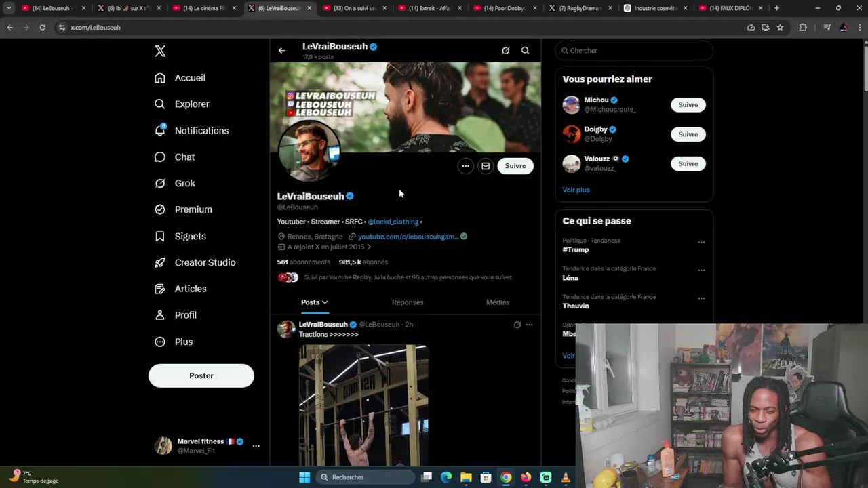
Task: Open the youtube.com/c/lebouseuhgam link
Action: (408, 237)
